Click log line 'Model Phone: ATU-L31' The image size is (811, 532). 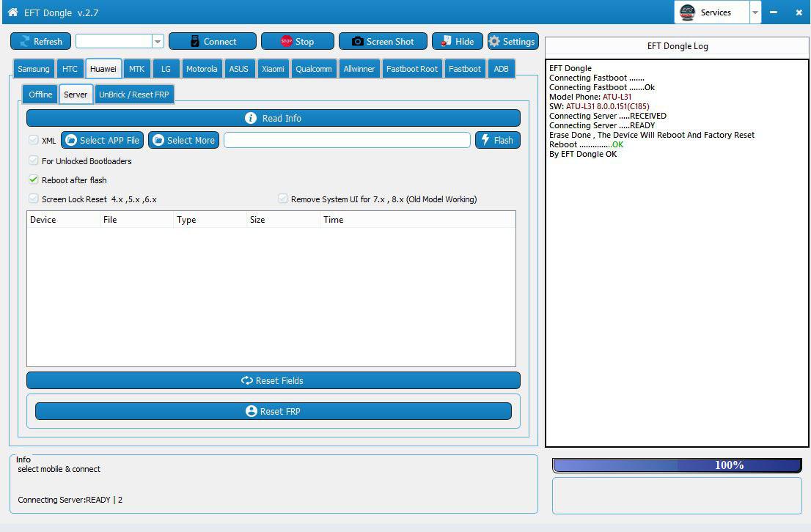590,97
